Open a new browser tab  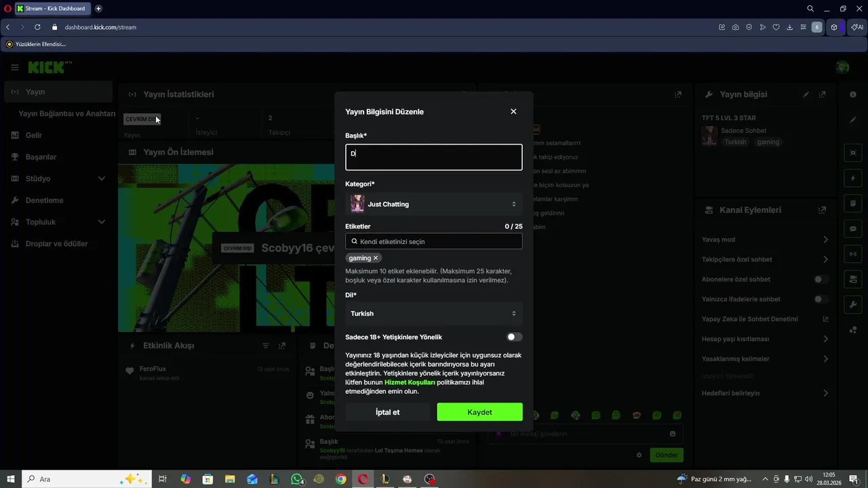point(98,9)
